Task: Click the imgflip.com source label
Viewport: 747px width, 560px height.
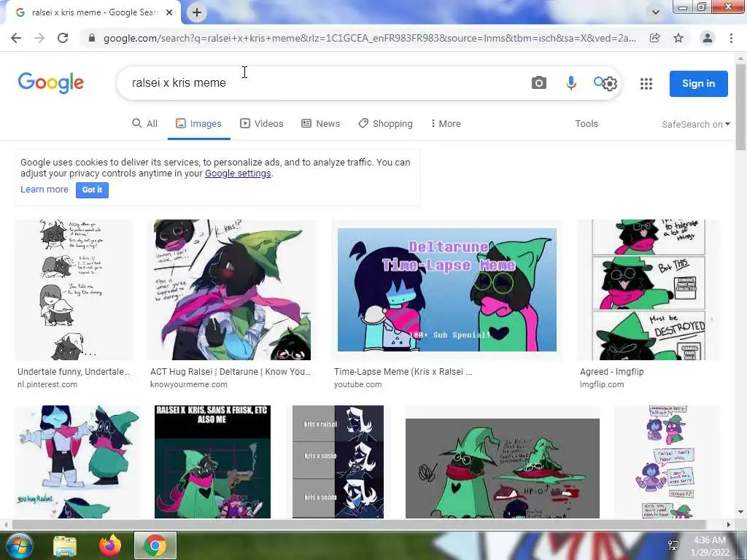Action: 602,384
